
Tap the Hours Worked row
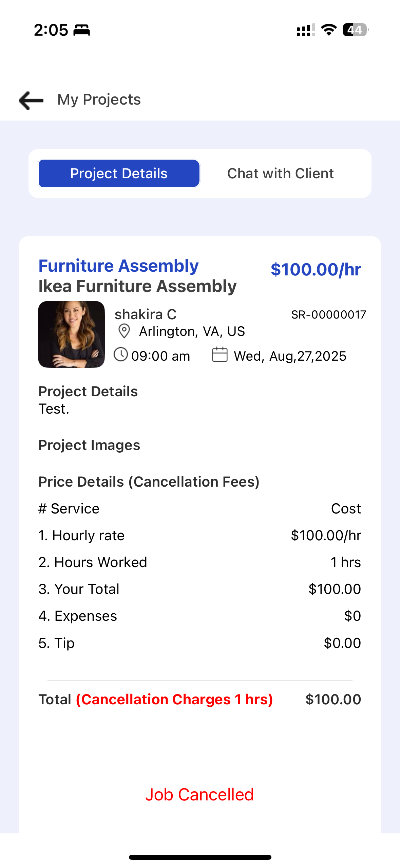point(200,562)
